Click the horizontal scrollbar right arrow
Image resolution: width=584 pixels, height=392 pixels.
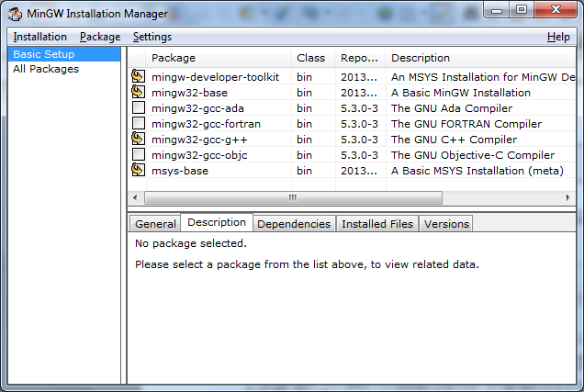[x=568, y=197]
